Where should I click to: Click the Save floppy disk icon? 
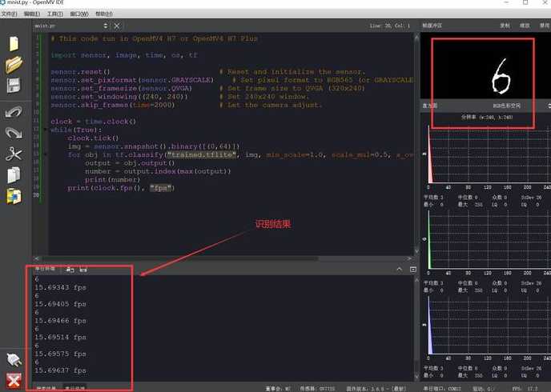pyautogui.click(x=14, y=86)
